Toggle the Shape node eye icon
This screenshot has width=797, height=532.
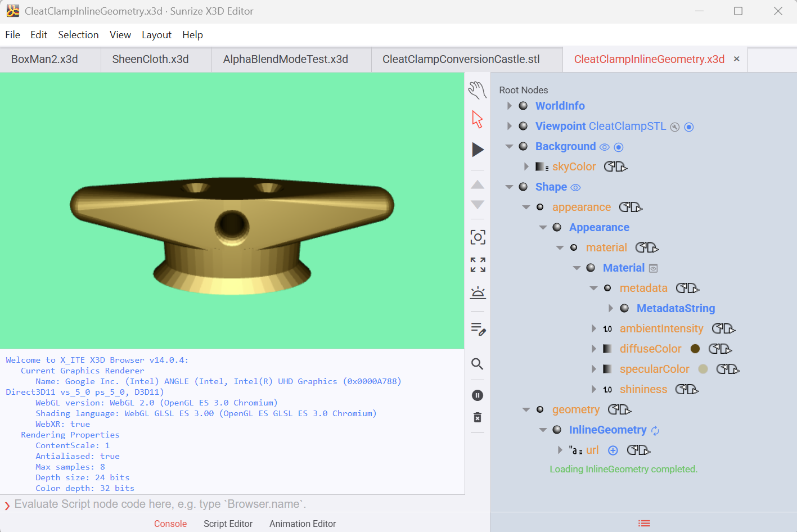click(x=575, y=188)
